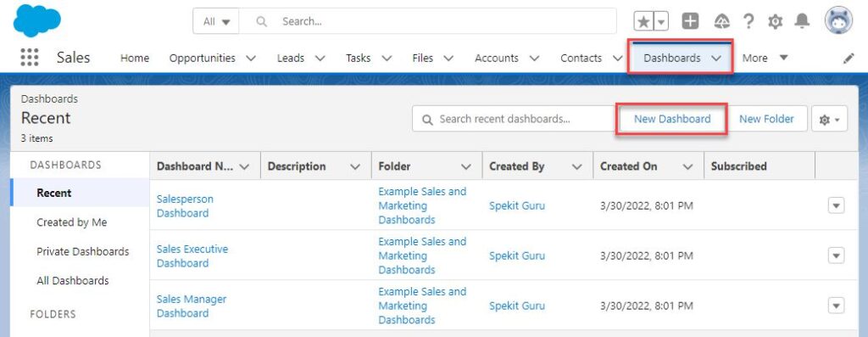Open Created By column header menu
This screenshot has height=337, width=868.
coord(576,166)
